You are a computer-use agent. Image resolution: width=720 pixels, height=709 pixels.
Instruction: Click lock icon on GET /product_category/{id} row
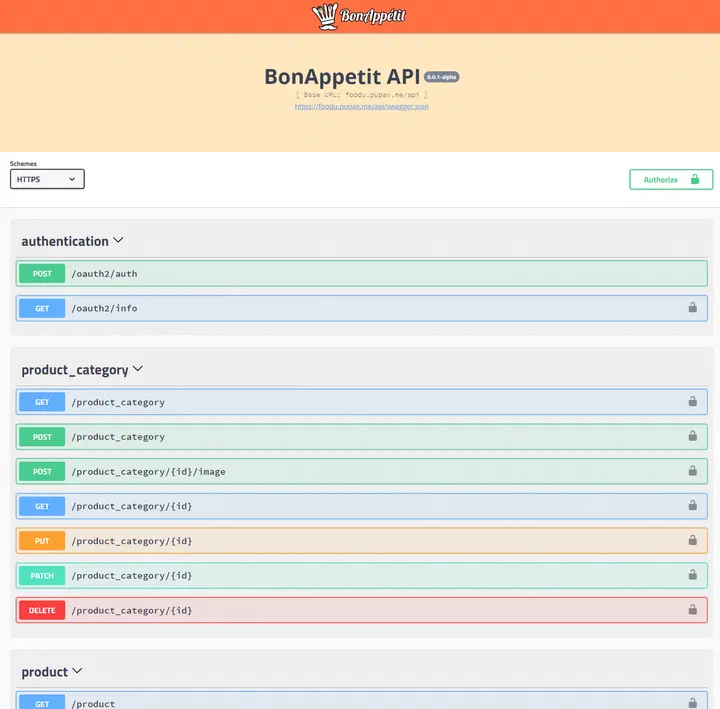(x=692, y=506)
